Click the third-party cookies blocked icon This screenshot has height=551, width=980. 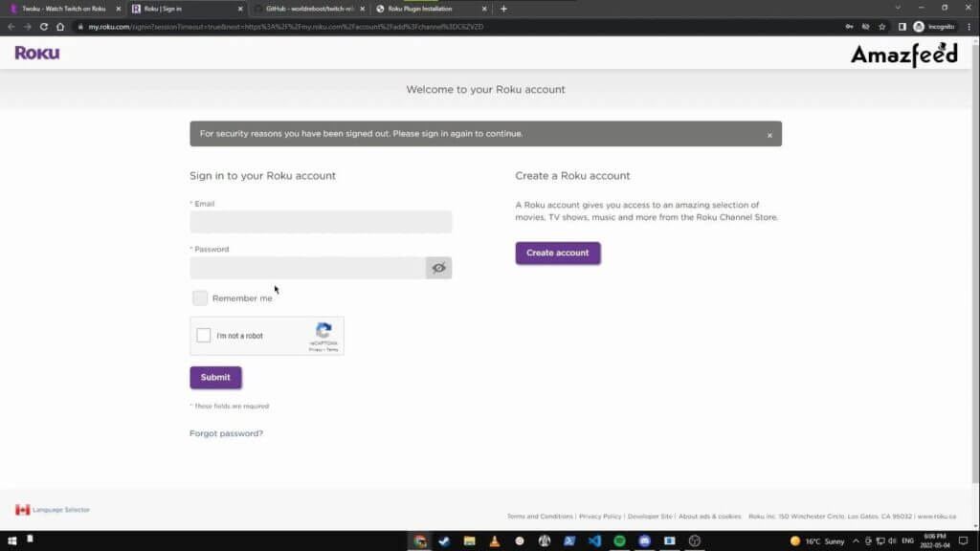[865, 27]
